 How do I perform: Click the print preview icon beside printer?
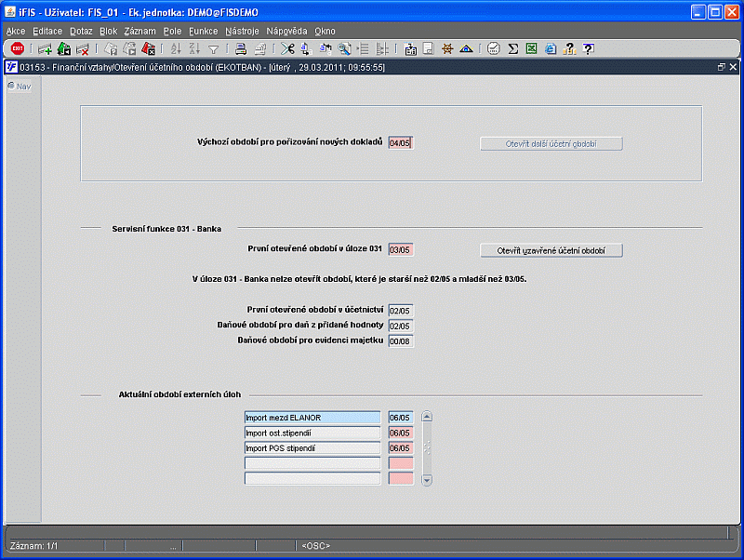pyautogui.click(x=260, y=48)
